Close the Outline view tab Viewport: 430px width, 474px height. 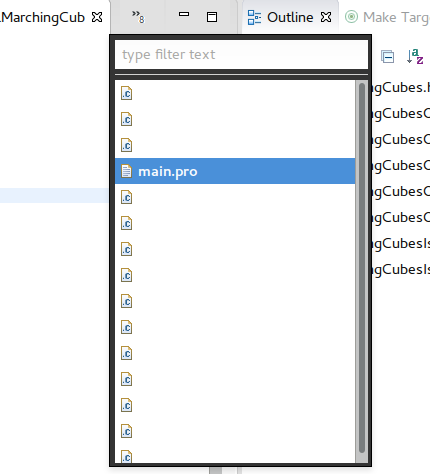[x=326, y=17]
